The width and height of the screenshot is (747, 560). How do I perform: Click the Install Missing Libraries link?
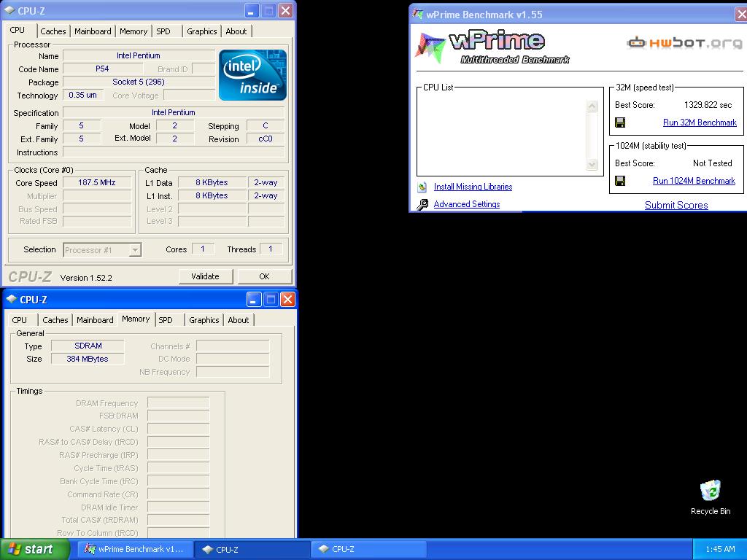[x=473, y=187]
